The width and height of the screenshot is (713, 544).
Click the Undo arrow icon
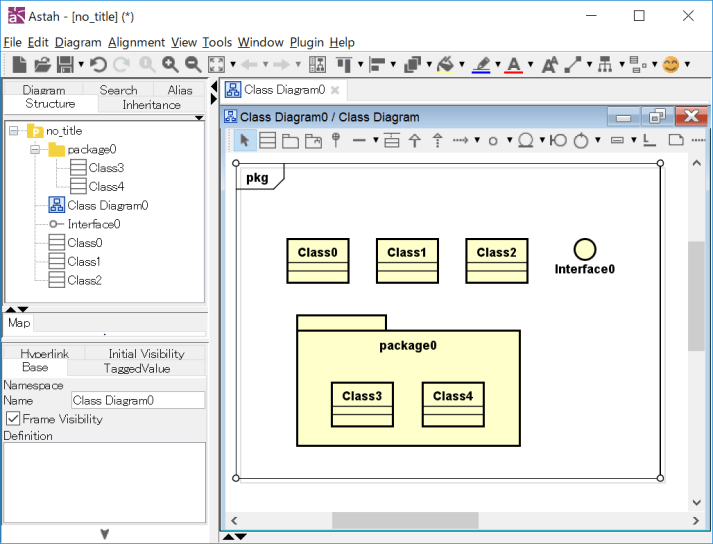[x=98, y=65]
